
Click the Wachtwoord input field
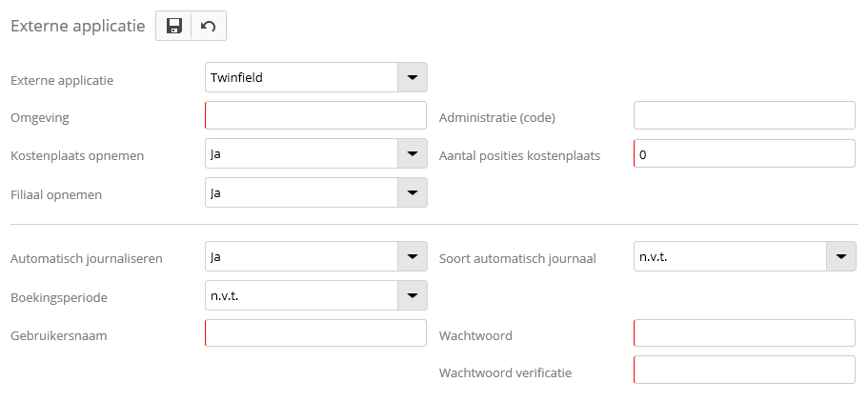[744, 333]
